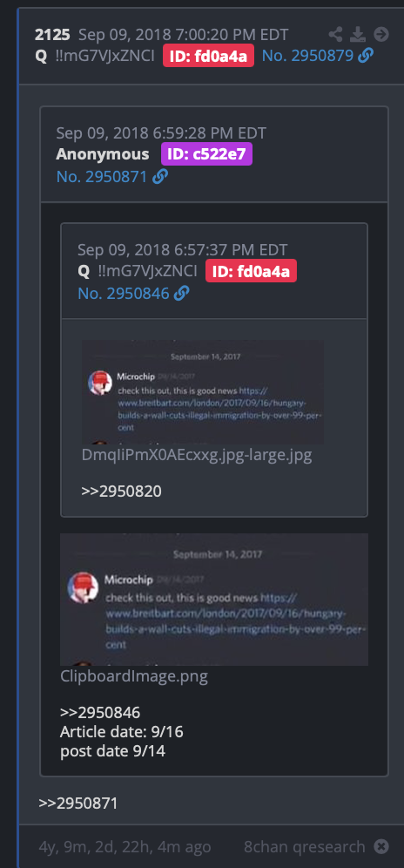The image size is (404, 868).
Task: Download post 2125 with the download icon
Action: pos(358,34)
